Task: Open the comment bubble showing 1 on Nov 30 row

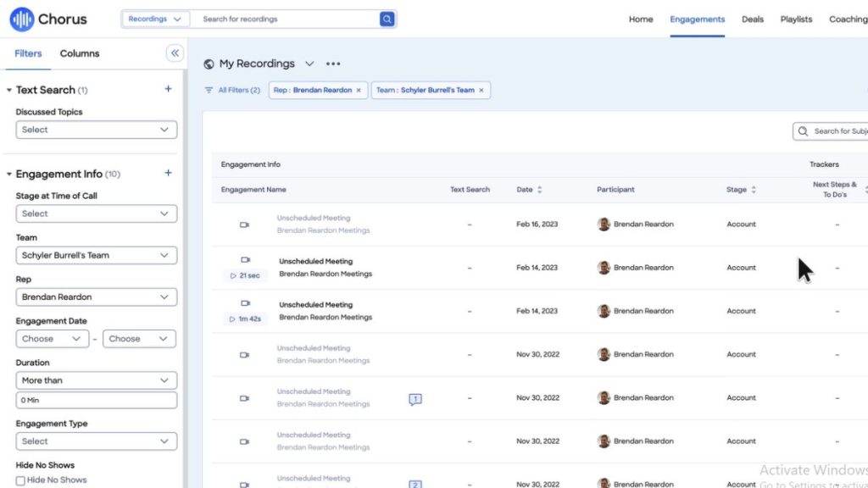Action: pos(415,398)
